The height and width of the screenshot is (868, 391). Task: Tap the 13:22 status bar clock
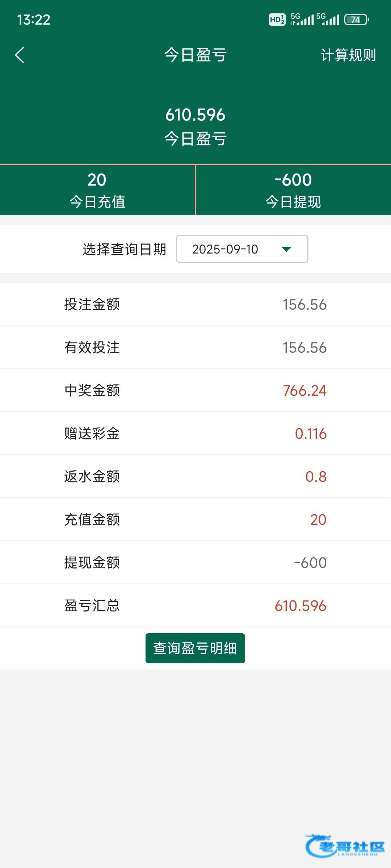(34, 20)
